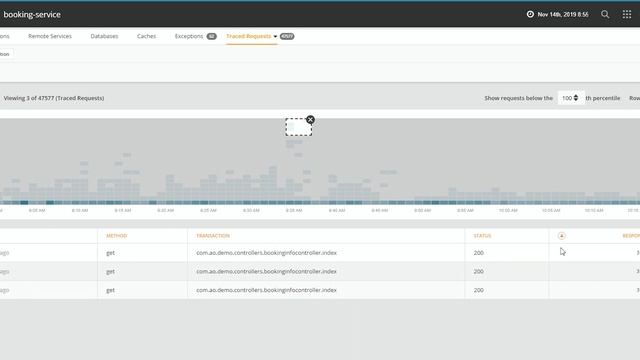
Task: Click the Traced Requests count badge
Action: coord(287,36)
